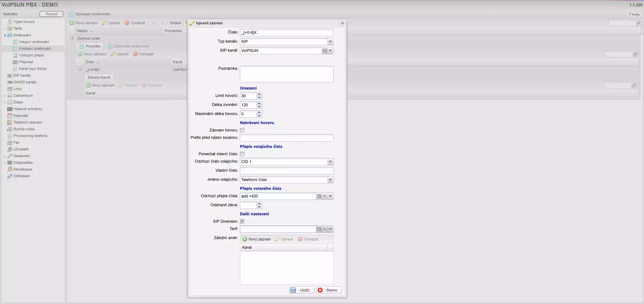644x304 pixels.
Task: Toggle Ponechat interní číslo checkbox
Action: [x=242, y=154]
